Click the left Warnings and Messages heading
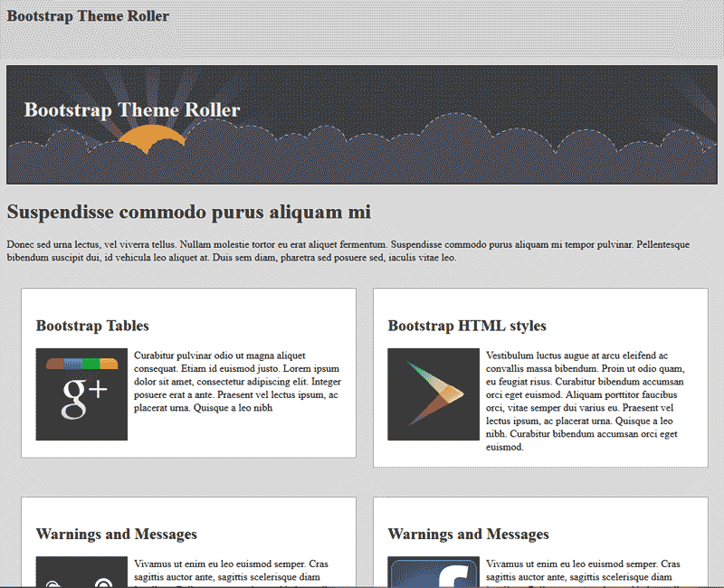 coord(117,534)
